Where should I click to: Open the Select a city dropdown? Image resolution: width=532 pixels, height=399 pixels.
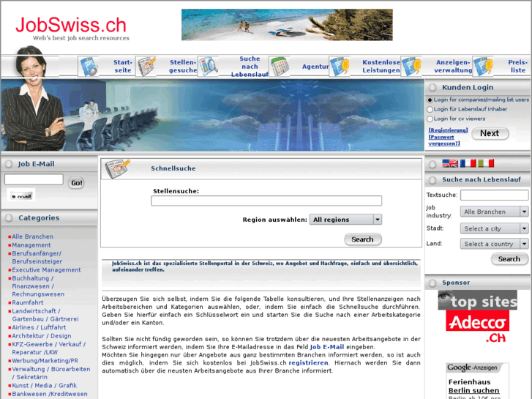click(495, 228)
